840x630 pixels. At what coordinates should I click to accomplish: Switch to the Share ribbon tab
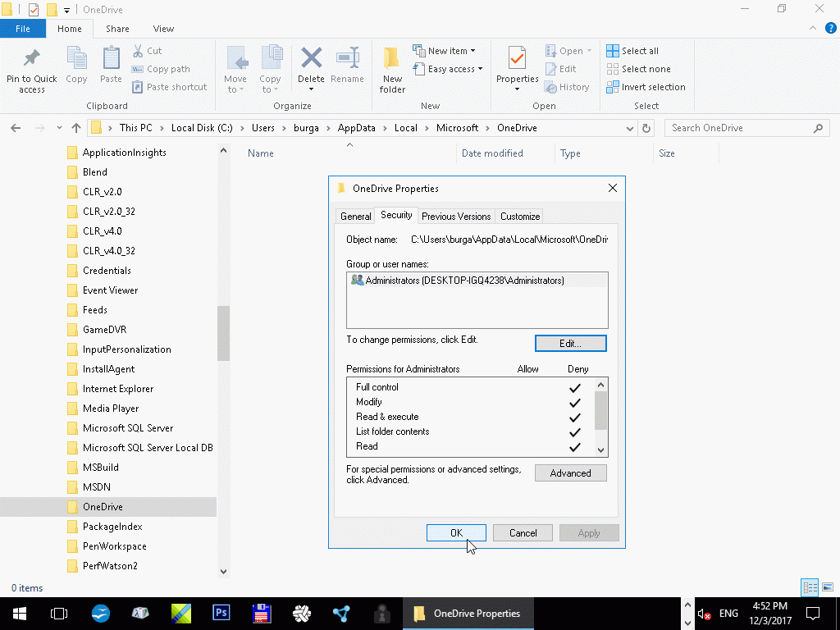(117, 29)
